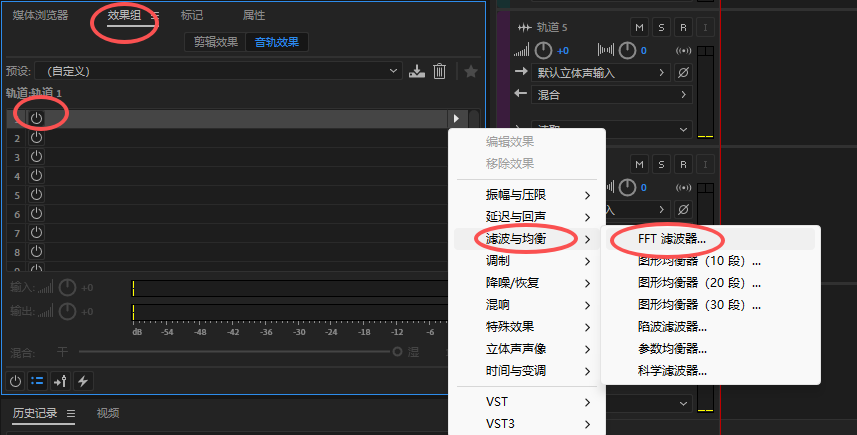Toggle power for effect slot 3
857x435 pixels.
(36, 157)
